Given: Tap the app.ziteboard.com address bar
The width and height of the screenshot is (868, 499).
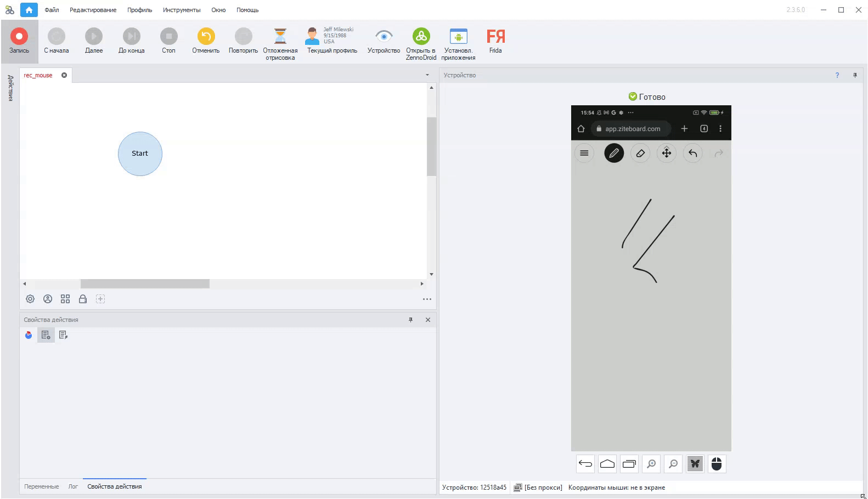Looking at the screenshot, I should click(x=631, y=129).
